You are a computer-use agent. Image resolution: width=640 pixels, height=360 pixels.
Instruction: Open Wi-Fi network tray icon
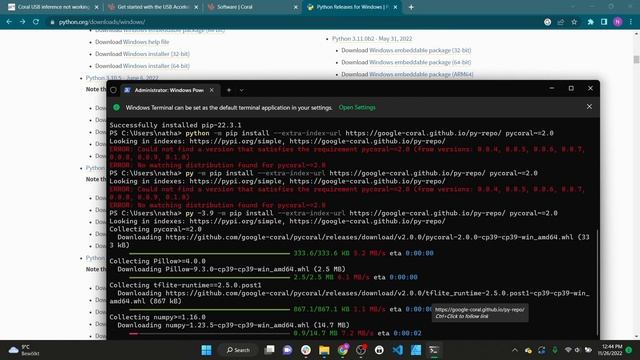[x=568, y=350]
